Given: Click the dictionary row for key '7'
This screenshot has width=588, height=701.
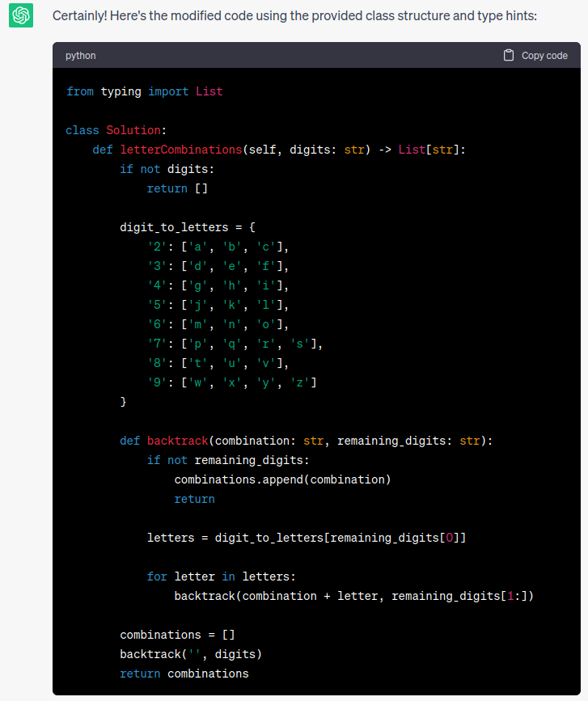Looking at the screenshot, I should click(x=235, y=344).
